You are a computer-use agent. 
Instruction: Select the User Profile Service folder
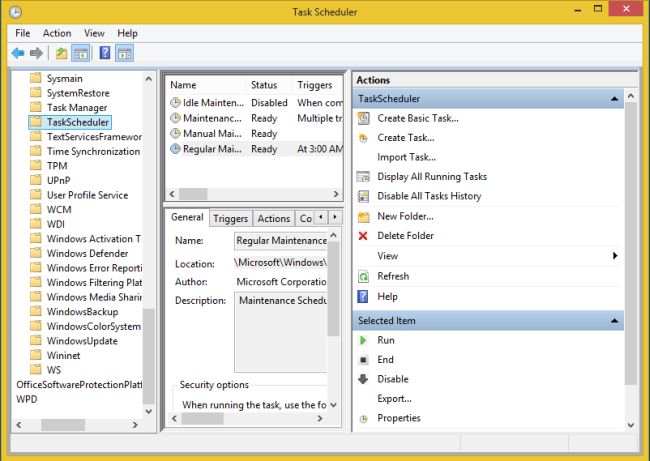(87, 195)
